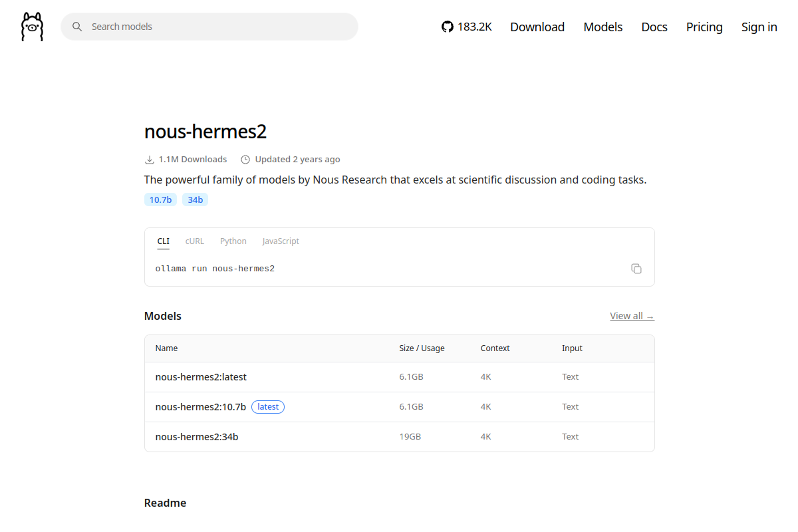
Task: Click the 1.1M Downloads text
Action: coord(193,160)
